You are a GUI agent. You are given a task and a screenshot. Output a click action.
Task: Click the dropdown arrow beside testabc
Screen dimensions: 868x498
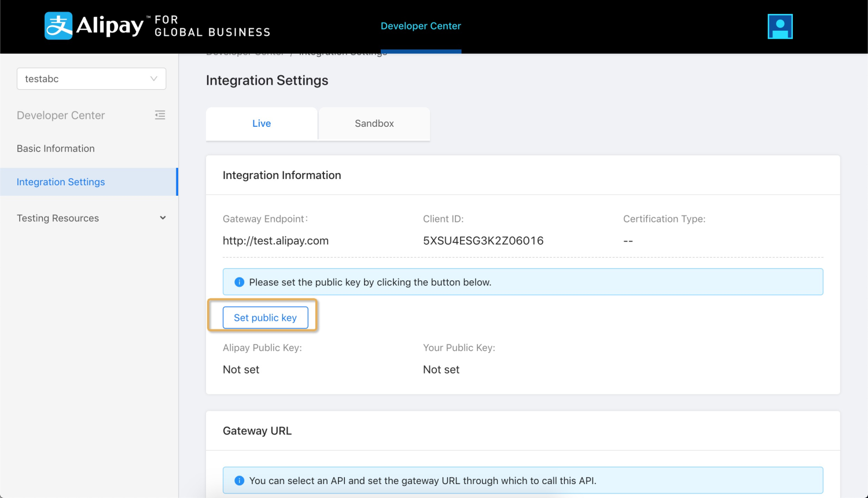pos(154,79)
